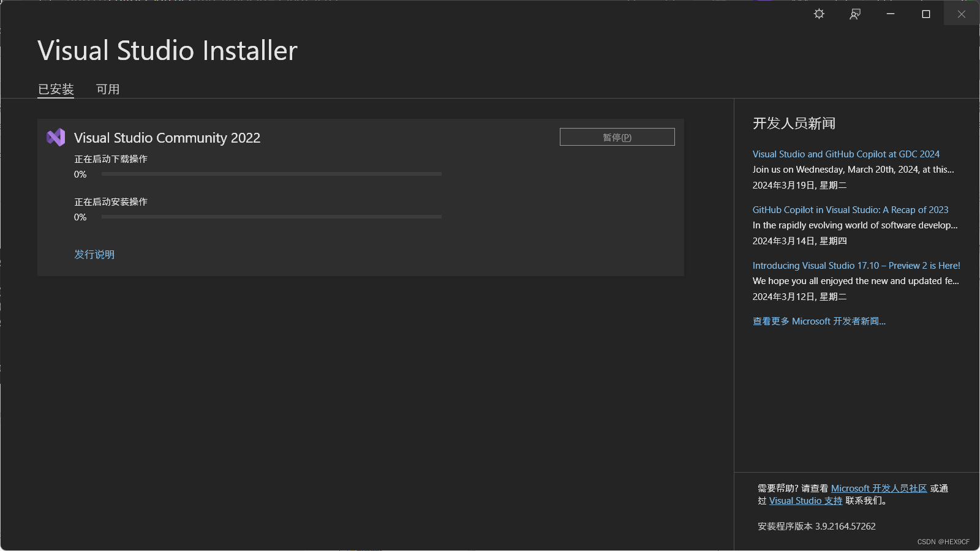Image resolution: width=980 pixels, height=551 pixels.
Task: Click the 正在启动下载操作 status text
Action: coord(111,159)
